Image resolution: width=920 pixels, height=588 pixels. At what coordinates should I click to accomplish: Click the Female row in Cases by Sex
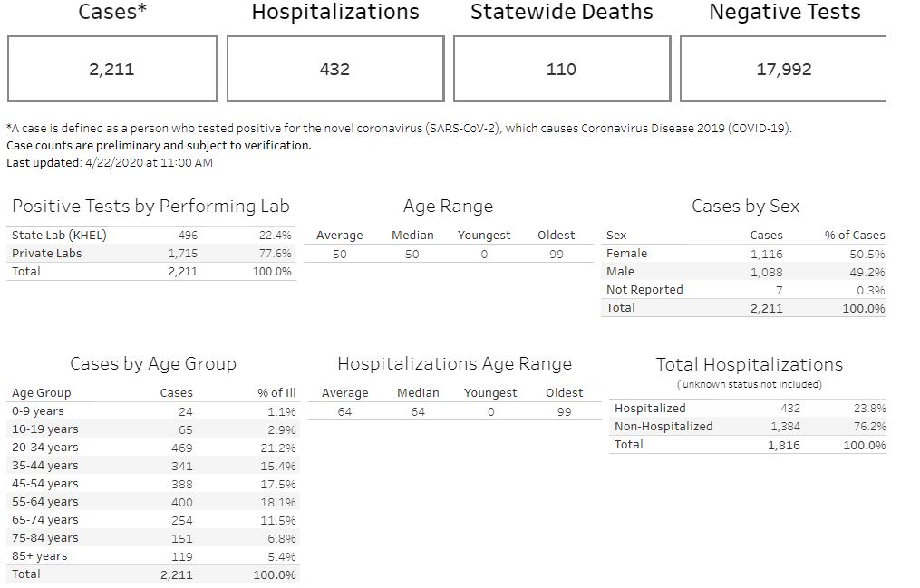(626, 253)
